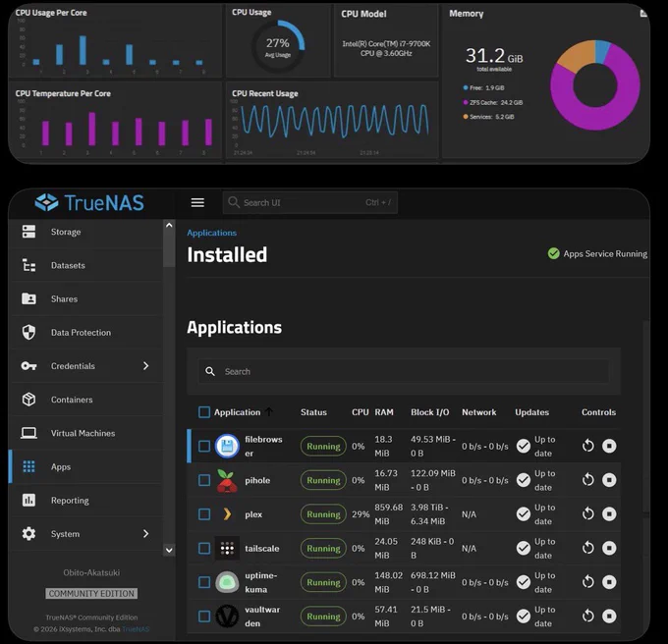
Task: Check the plex row checkbox
Action: click(x=204, y=514)
